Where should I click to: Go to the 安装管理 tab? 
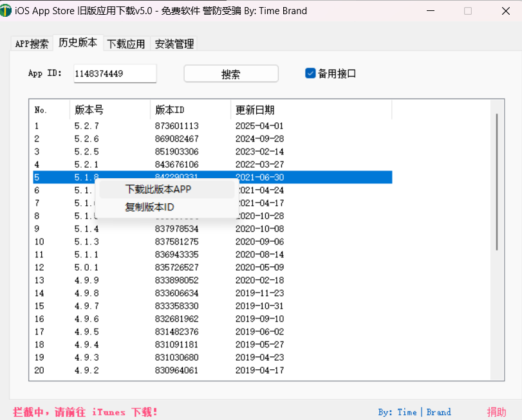point(174,44)
